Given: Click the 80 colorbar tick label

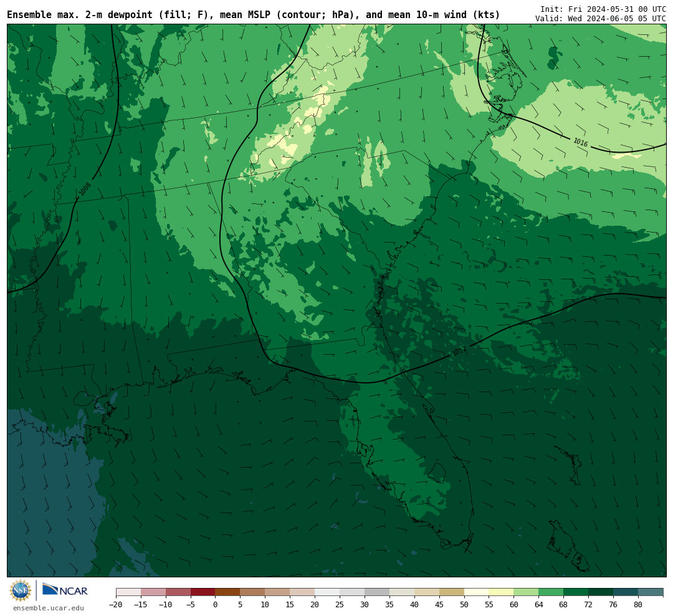Looking at the screenshot, I should (638, 605).
